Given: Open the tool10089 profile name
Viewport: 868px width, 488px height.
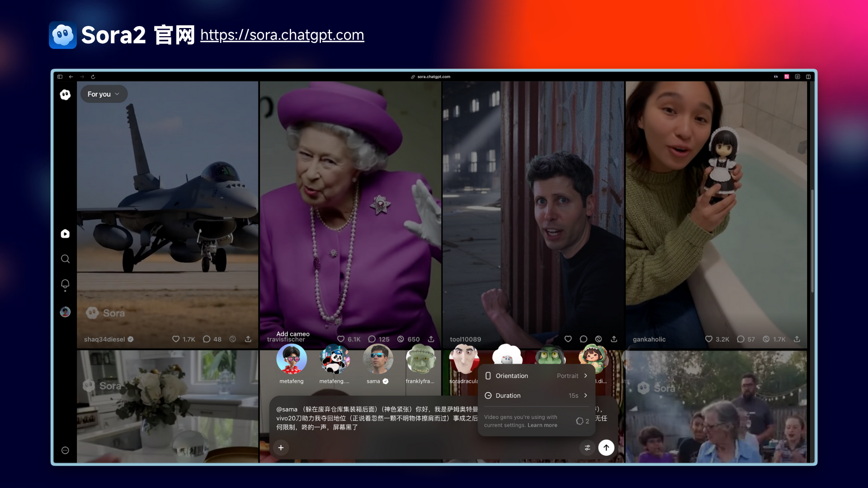Looking at the screenshot, I should [x=465, y=339].
